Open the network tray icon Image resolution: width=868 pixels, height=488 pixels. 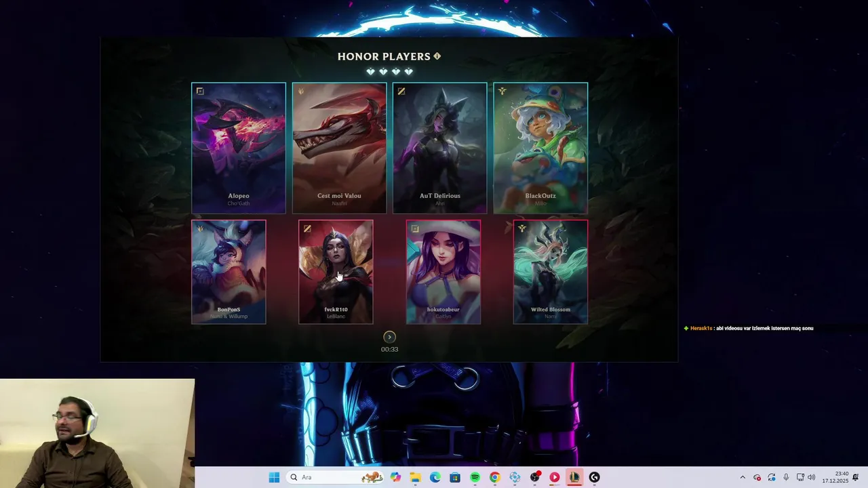click(x=800, y=477)
